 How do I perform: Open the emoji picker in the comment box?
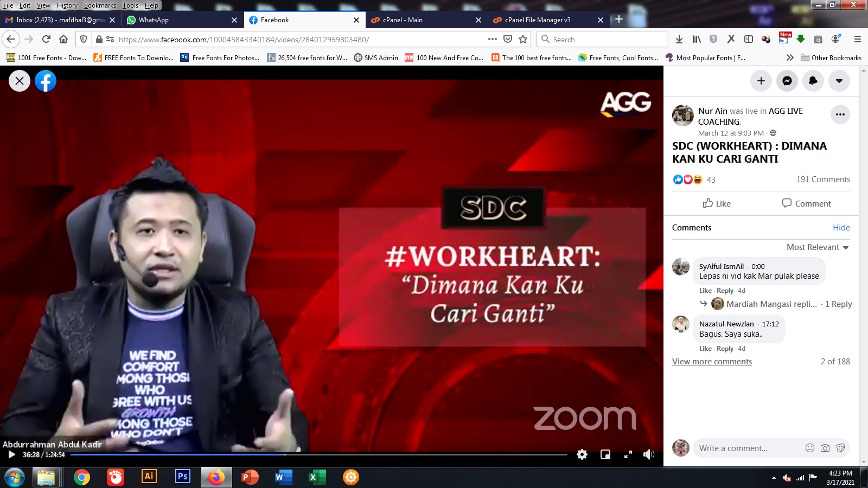pyautogui.click(x=809, y=448)
